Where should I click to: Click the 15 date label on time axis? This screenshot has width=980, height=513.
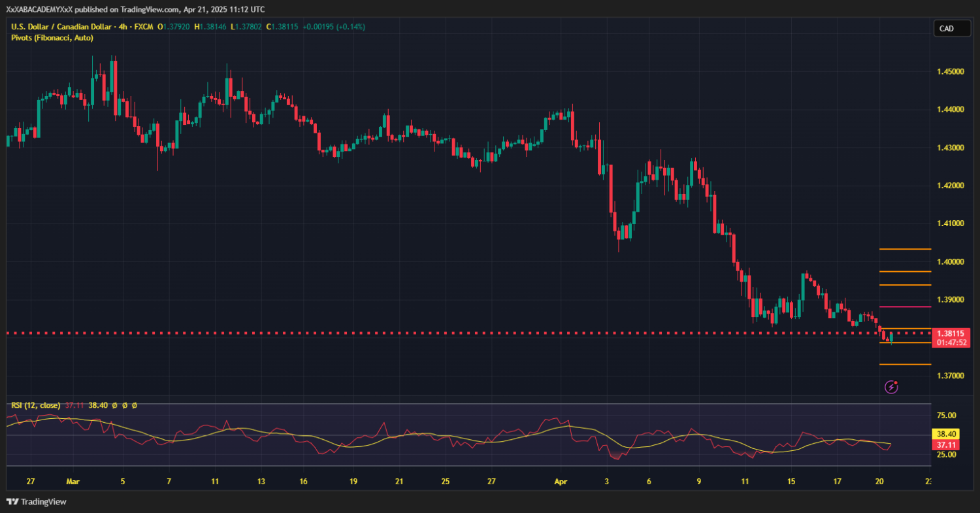[x=791, y=482]
